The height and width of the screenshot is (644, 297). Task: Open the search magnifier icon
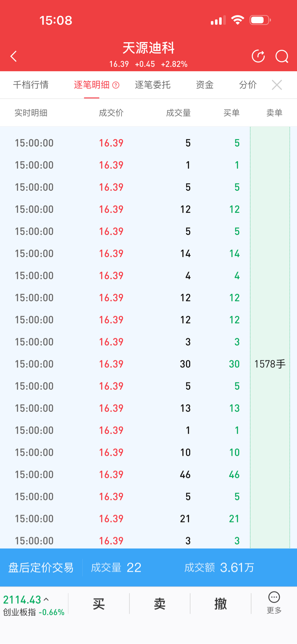[282, 56]
